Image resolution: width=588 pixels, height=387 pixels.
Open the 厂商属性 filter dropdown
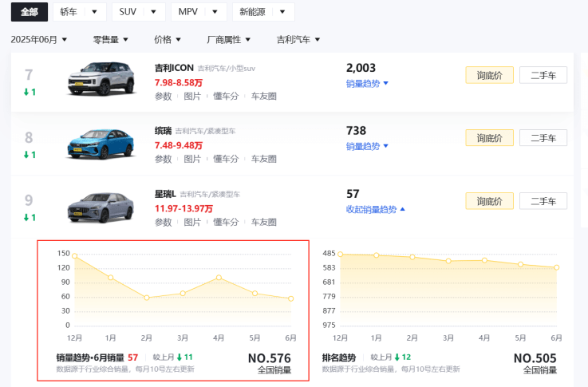coord(228,39)
